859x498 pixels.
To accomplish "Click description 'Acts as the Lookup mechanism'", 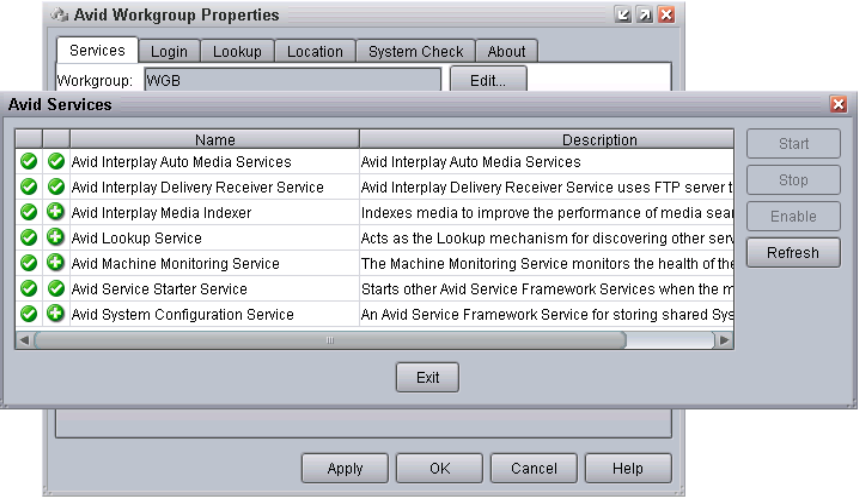I will pyautogui.click(x=546, y=238).
